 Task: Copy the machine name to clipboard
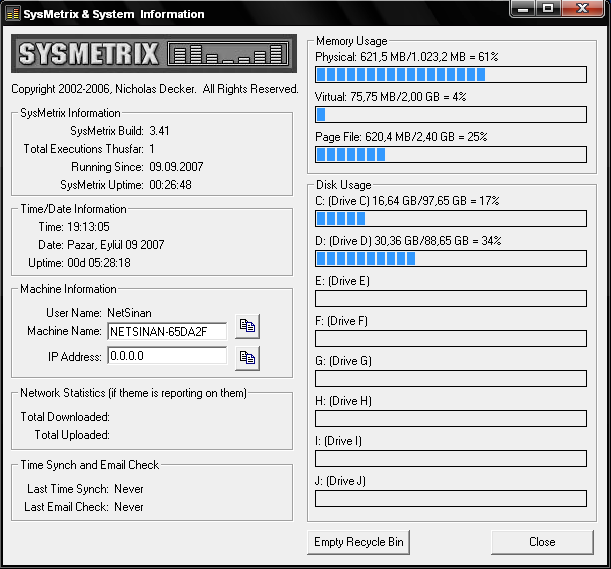click(x=247, y=327)
